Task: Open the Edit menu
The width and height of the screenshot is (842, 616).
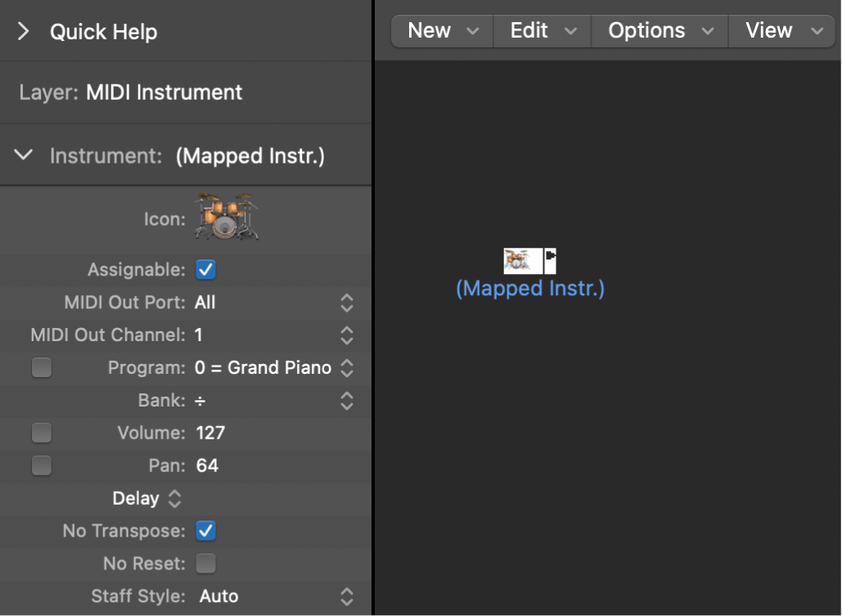Action: pyautogui.click(x=542, y=30)
